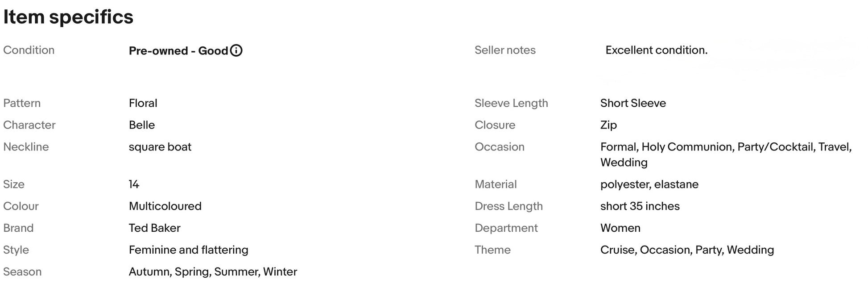Click the Item specifics heading

tap(68, 17)
